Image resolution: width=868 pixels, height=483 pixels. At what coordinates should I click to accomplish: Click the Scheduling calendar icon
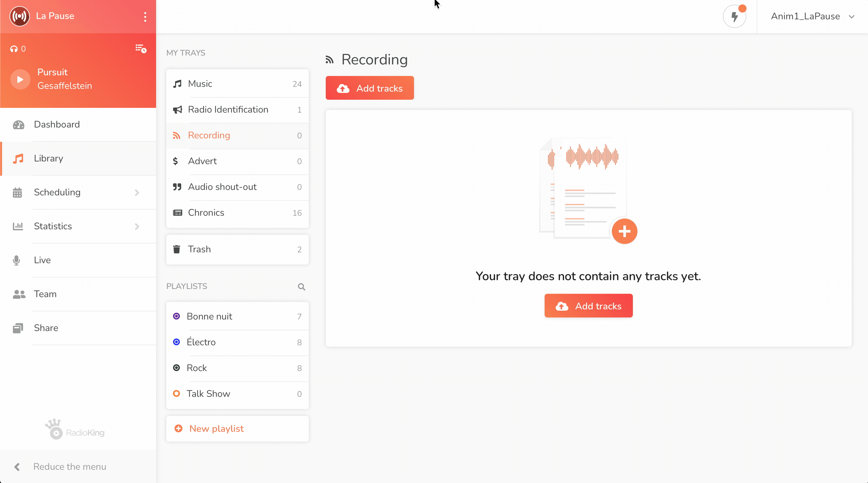tap(17, 193)
